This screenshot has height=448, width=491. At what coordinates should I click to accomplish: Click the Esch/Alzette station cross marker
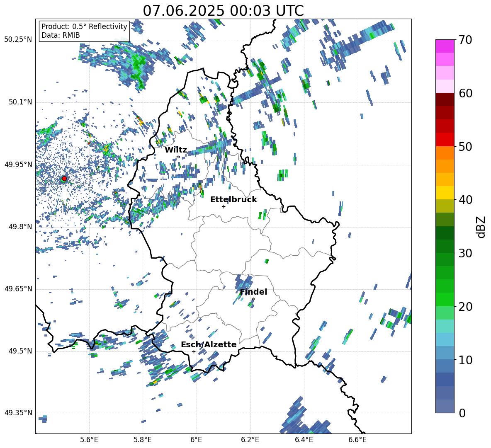(x=194, y=351)
